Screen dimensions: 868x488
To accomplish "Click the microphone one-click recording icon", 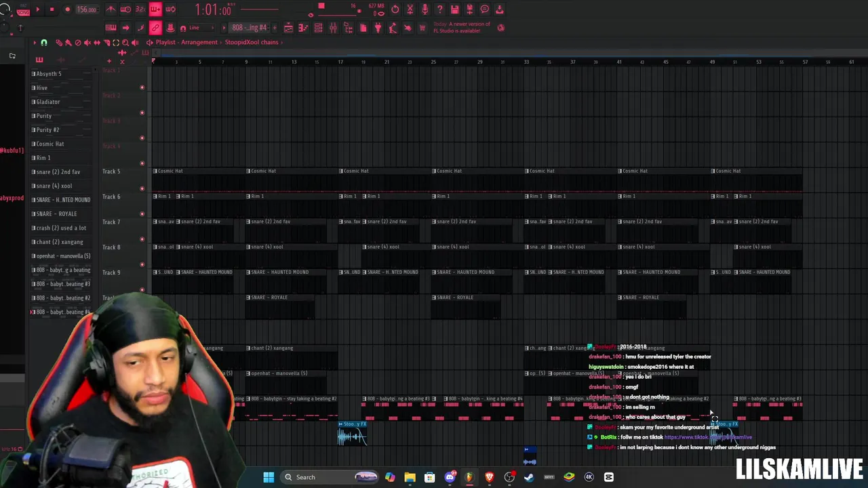I will click(425, 9).
